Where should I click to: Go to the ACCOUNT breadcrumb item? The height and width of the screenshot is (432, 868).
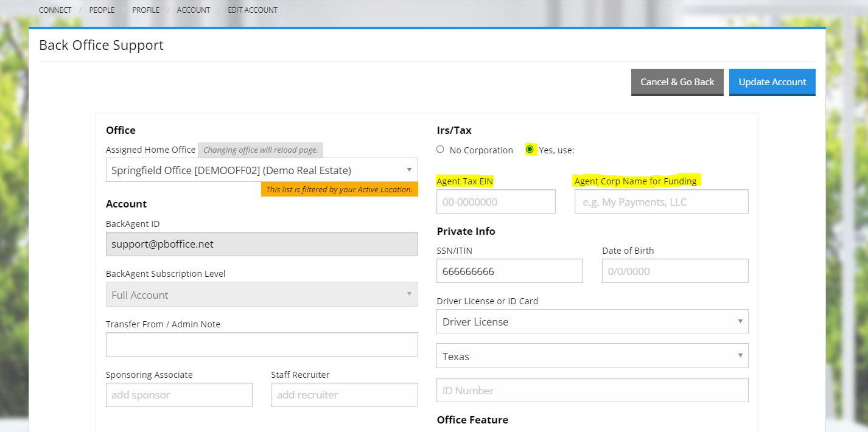point(194,10)
